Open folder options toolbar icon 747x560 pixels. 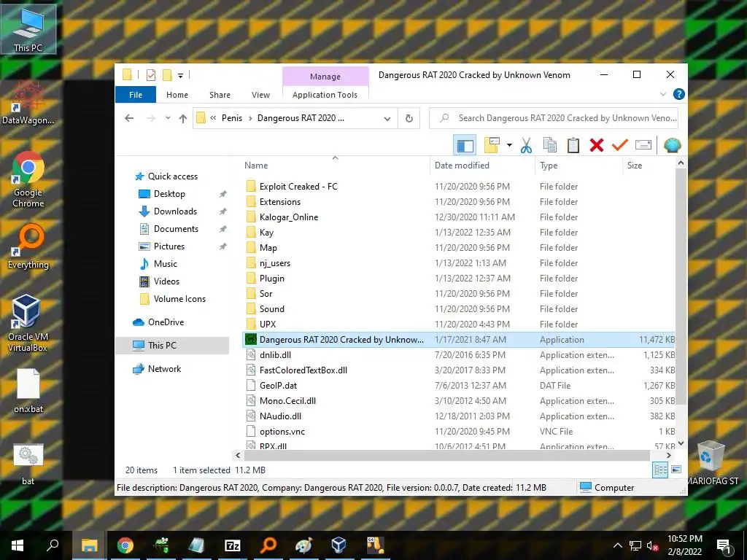(492, 145)
